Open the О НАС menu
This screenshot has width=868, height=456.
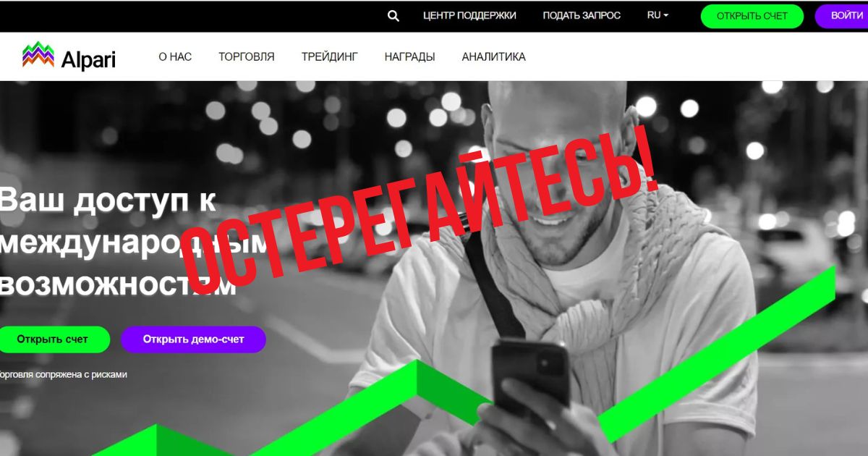pos(175,56)
